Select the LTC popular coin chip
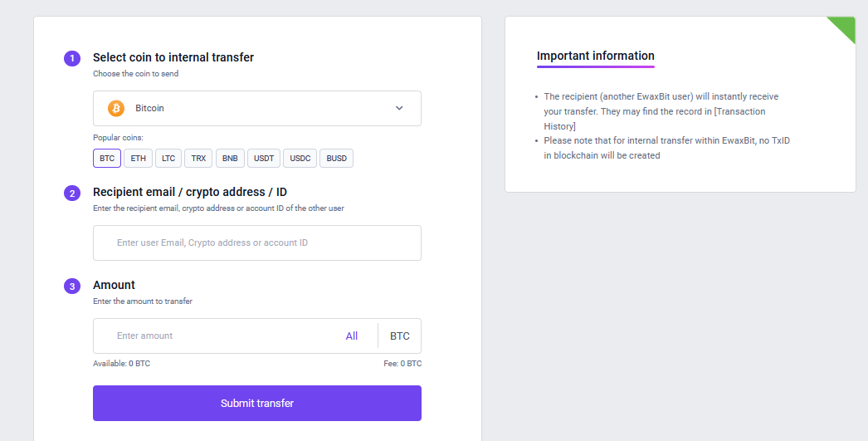The image size is (868, 441). pos(168,158)
